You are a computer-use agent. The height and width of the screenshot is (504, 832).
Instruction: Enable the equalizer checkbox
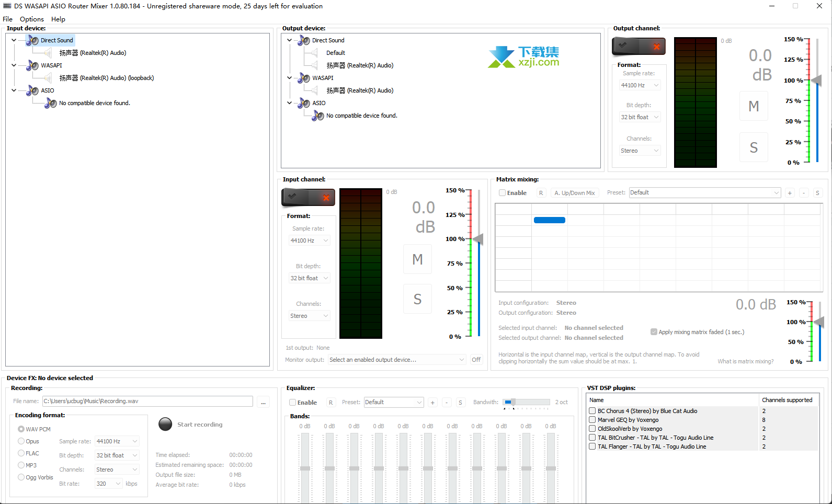(293, 403)
